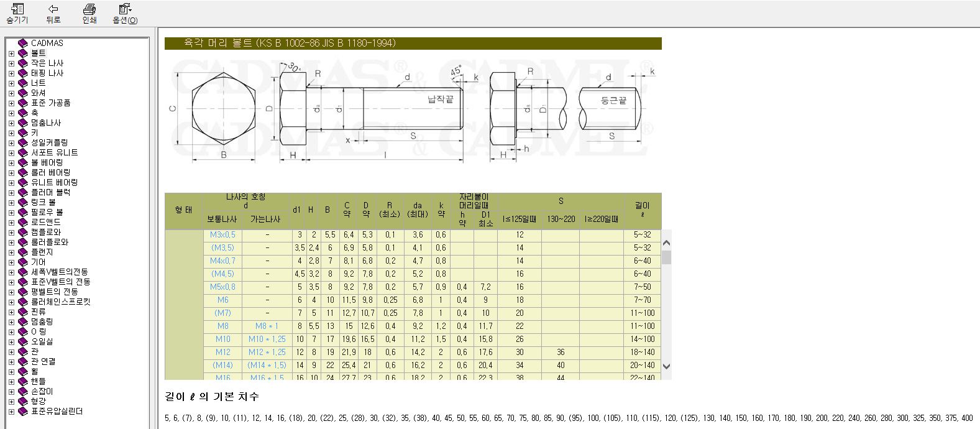Select 유니트 베어링 in the tree

coord(55,182)
